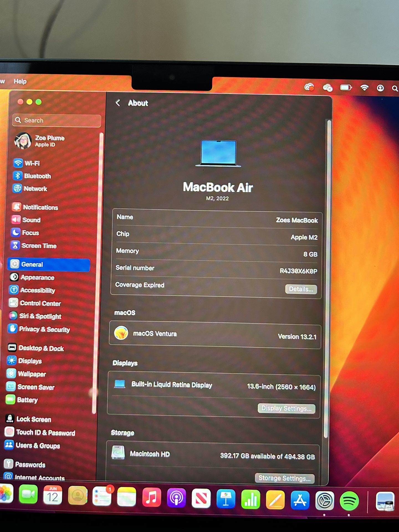Click the cloud sync error icon in menu bar

(328, 88)
